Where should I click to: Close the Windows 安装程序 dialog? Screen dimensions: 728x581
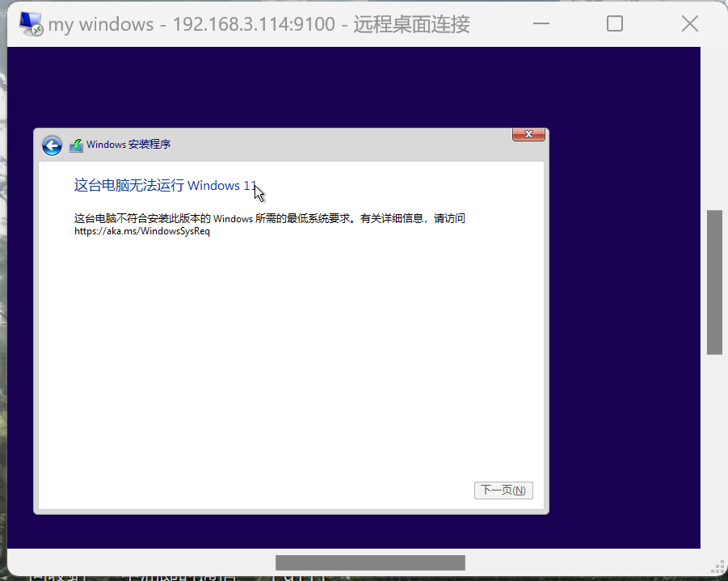click(x=528, y=134)
